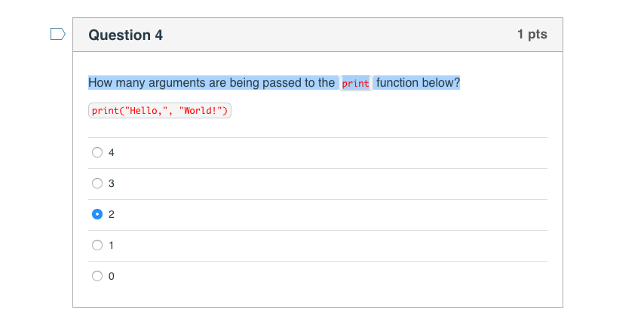Select the radio button for answer 1
The width and height of the screenshot is (644, 328).
pos(97,246)
